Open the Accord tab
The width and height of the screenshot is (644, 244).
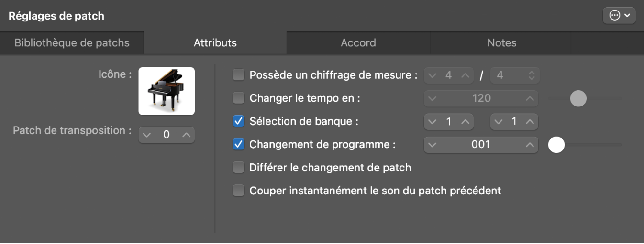coord(358,43)
